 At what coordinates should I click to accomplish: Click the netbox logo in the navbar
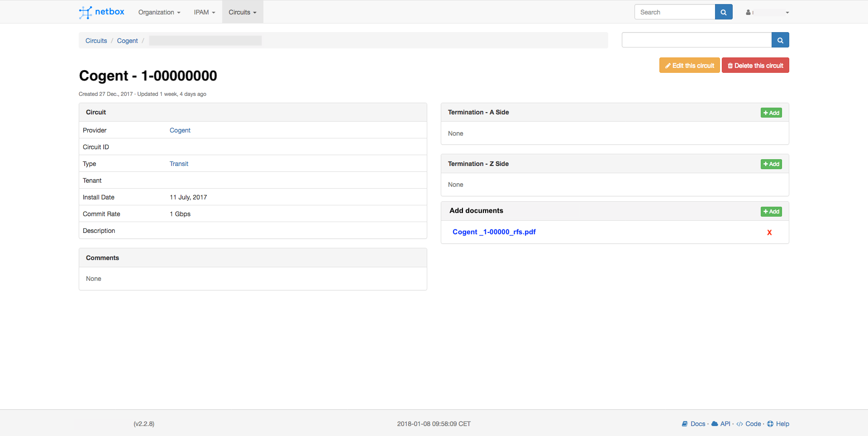click(x=102, y=12)
